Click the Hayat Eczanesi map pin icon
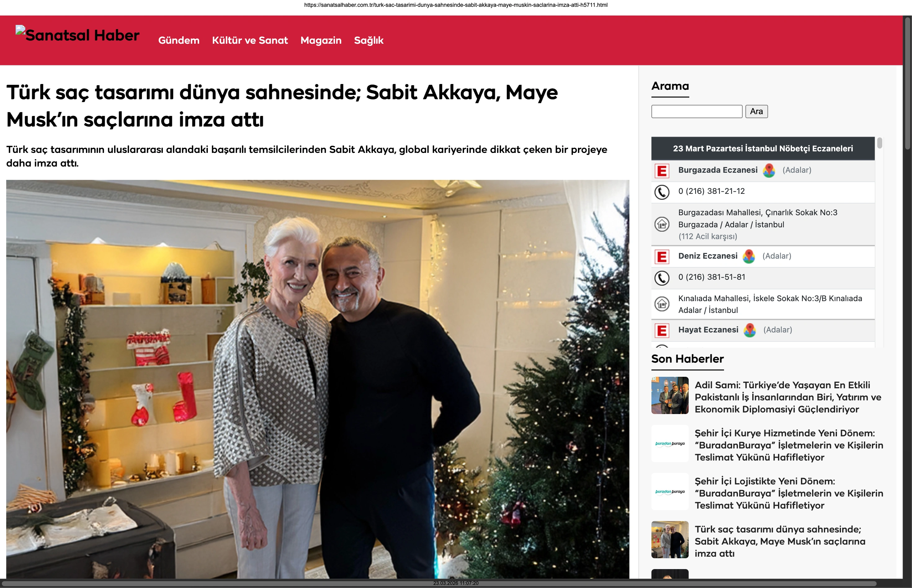912x588 pixels. (749, 330)
